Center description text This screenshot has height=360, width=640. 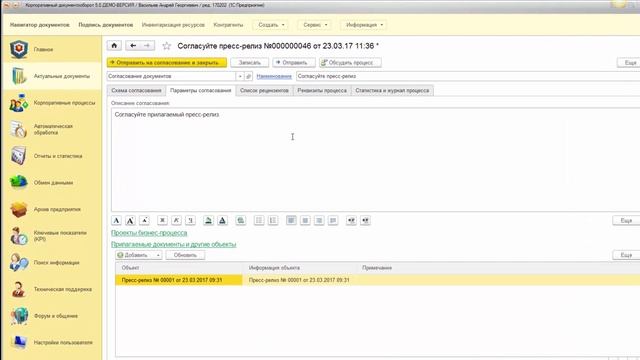(x=305, y=220)
